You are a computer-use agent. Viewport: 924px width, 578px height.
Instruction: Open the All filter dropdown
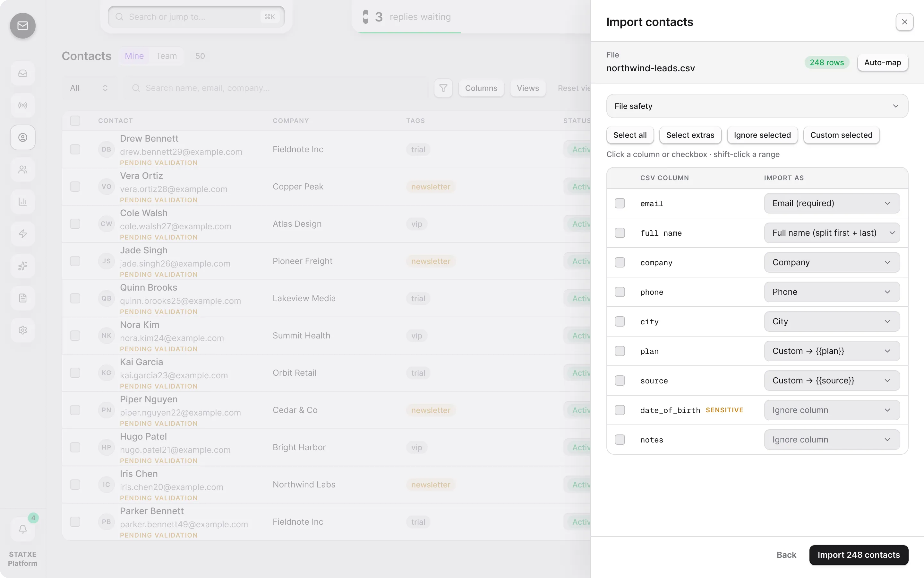(x=89, y=88)
